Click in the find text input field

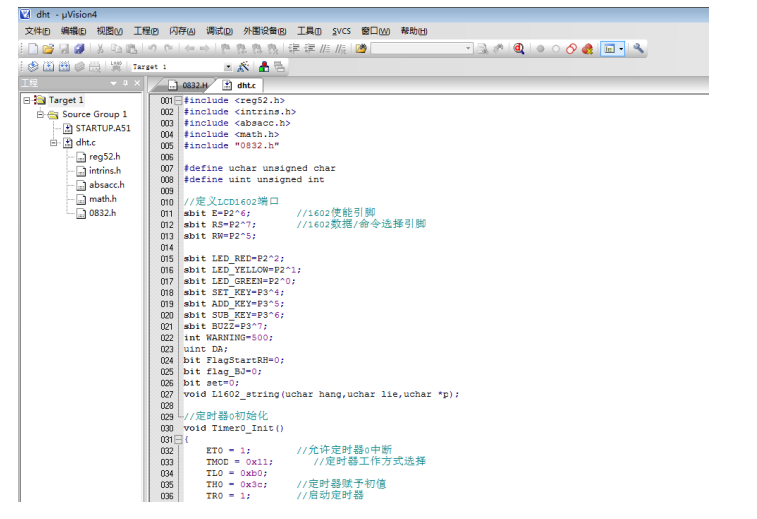tap(418, 49)
